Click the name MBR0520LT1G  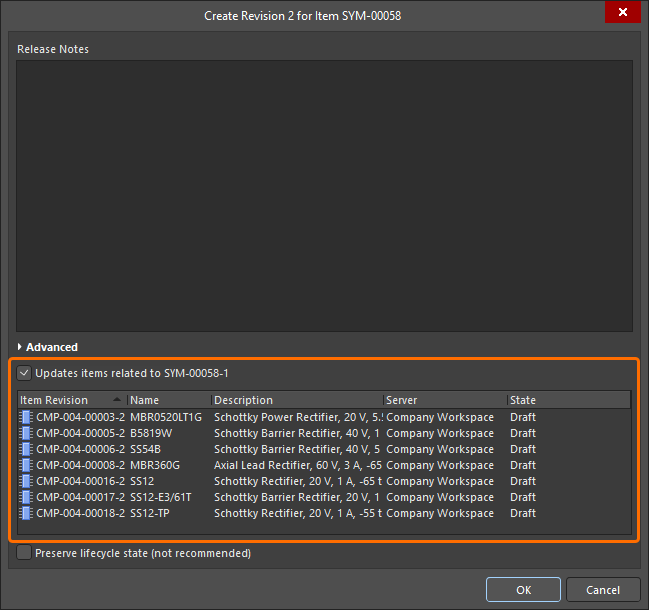[x=166, y=417]
